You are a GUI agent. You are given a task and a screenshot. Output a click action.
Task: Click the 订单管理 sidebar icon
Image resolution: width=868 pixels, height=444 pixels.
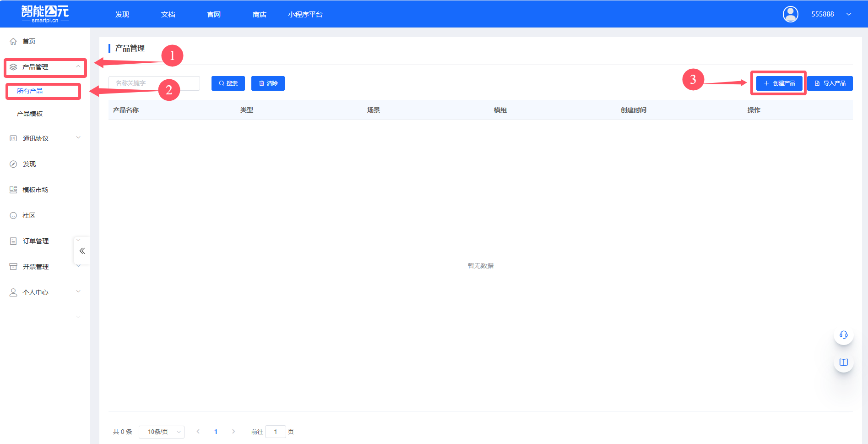(13, 241)
